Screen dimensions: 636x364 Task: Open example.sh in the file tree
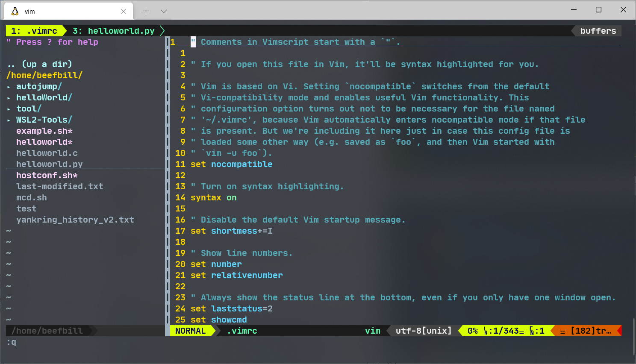[x=44, y=131]
